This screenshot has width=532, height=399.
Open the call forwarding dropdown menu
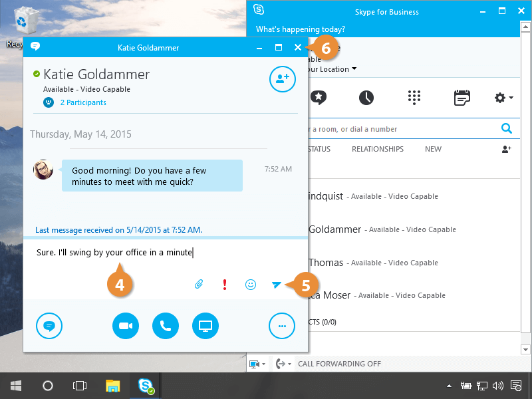pos(283,364)
